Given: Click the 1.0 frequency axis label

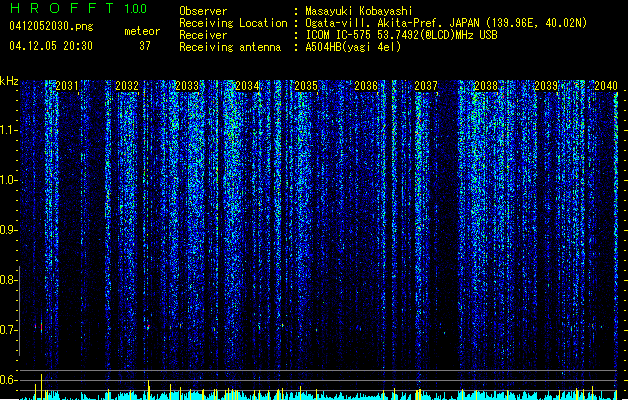Looking at the screenshot, I should click(x=8, y=180).
